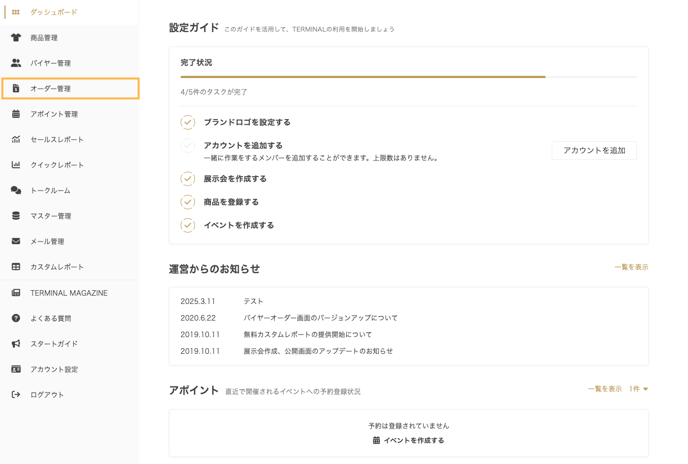Image resolution: width=688 pixels, height=464 pixels.
Task: Click 一覧を表示 link in アポイント section
Action: (x=605, y=389)
